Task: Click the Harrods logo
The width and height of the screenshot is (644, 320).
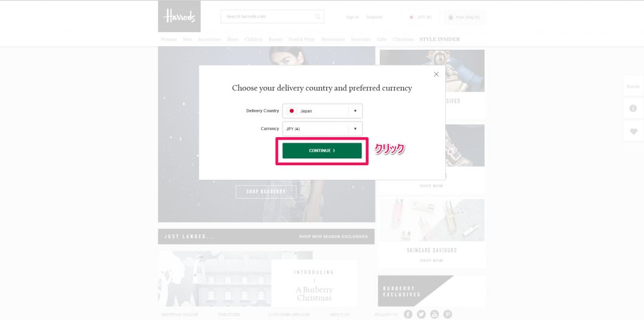Action: [179, 16]
